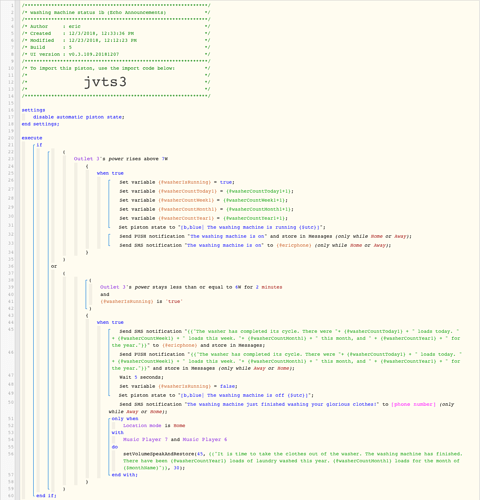This screenshot has height=500, width=482.
Task: Click SMS 'finished washing your glorious clothes!'
Action: 282,408
